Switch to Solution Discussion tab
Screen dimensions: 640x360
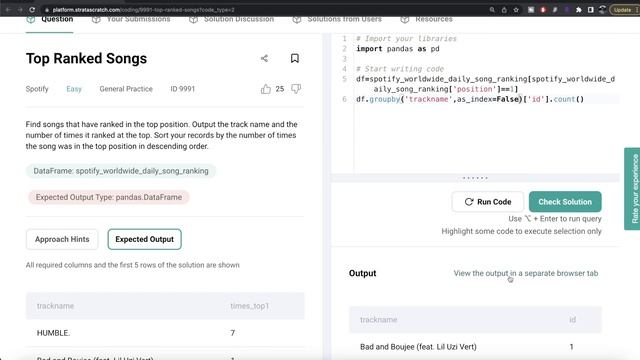click(x=232, y=20)
